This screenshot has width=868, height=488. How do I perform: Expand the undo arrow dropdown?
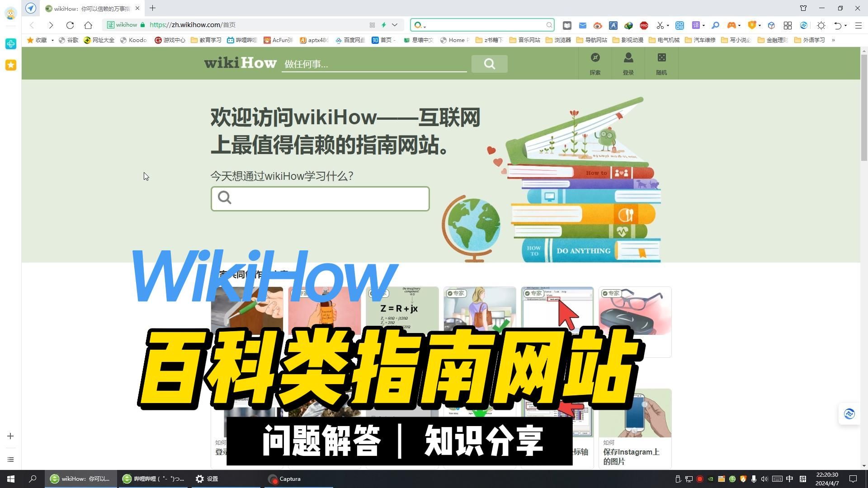845,26
